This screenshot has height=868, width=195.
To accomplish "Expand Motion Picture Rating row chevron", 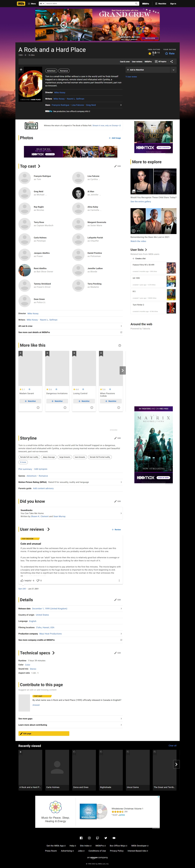I will click(121, 482).
